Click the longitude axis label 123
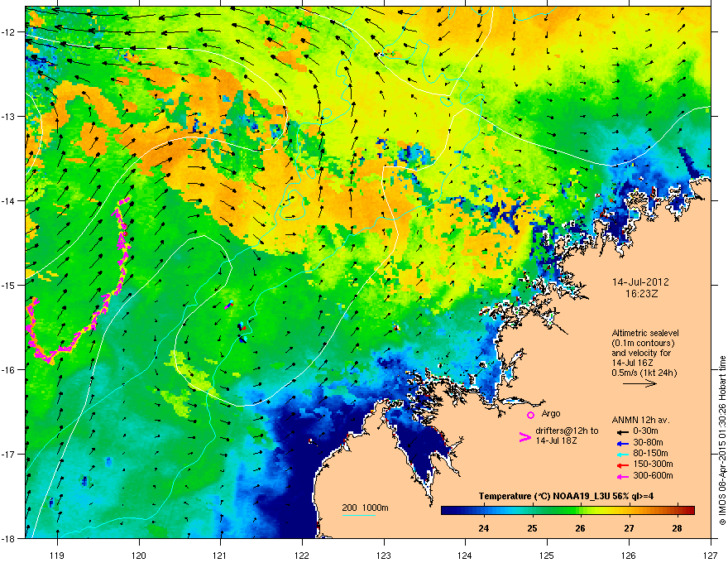Viewport: 728px width, 563px height. pos(384,555)
